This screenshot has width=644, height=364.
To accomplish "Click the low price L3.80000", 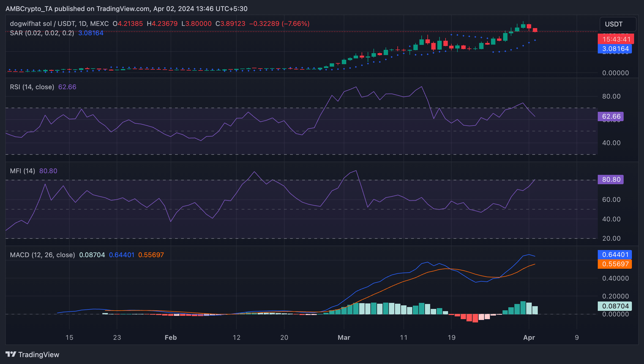I will coord(197,24).
